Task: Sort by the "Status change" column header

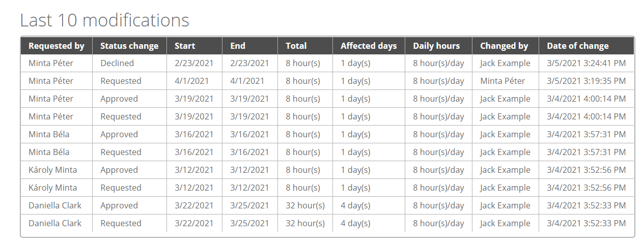Action: 129,46
